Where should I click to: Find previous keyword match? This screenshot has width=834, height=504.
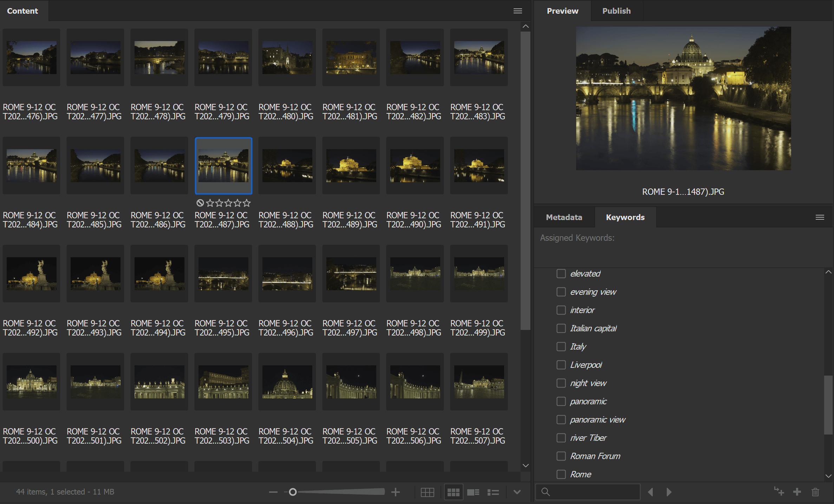click(650, 492)
